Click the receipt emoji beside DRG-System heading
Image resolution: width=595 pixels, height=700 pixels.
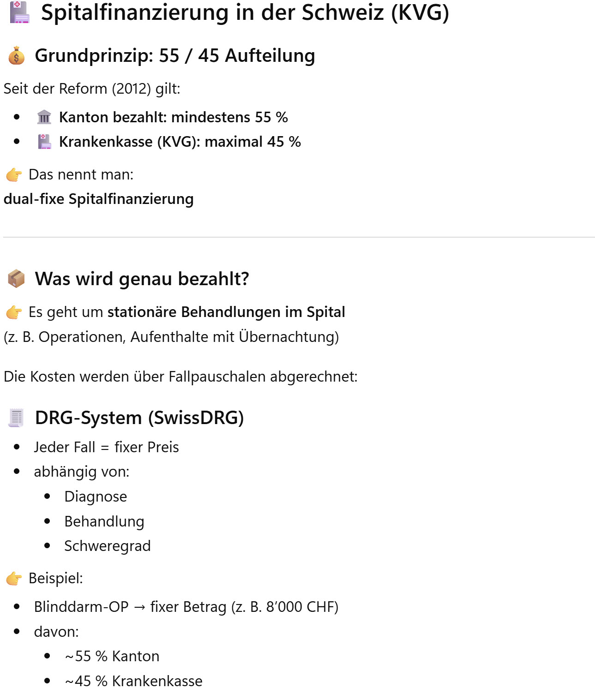pyautogui.click(x=16, y=418)
